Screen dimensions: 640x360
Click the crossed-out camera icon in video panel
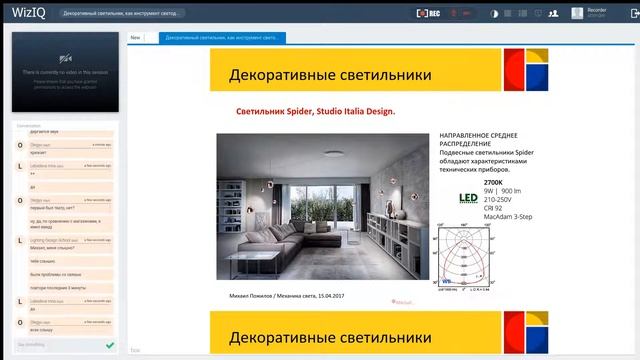(x=65, y=59)
